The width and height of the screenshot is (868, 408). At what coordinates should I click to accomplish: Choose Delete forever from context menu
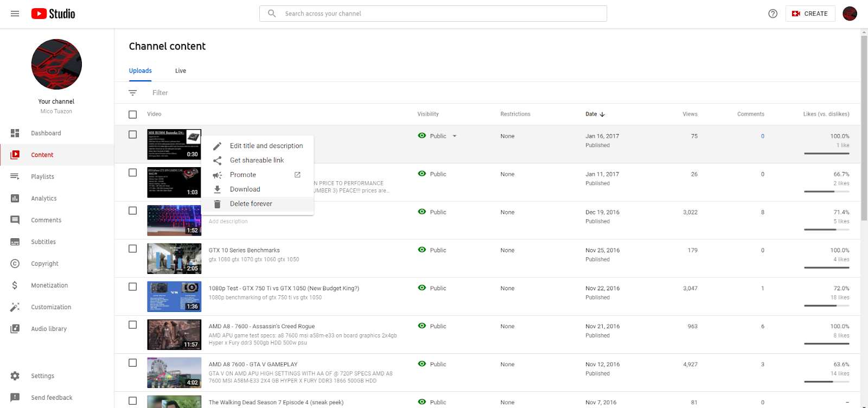tap(251, 204)
